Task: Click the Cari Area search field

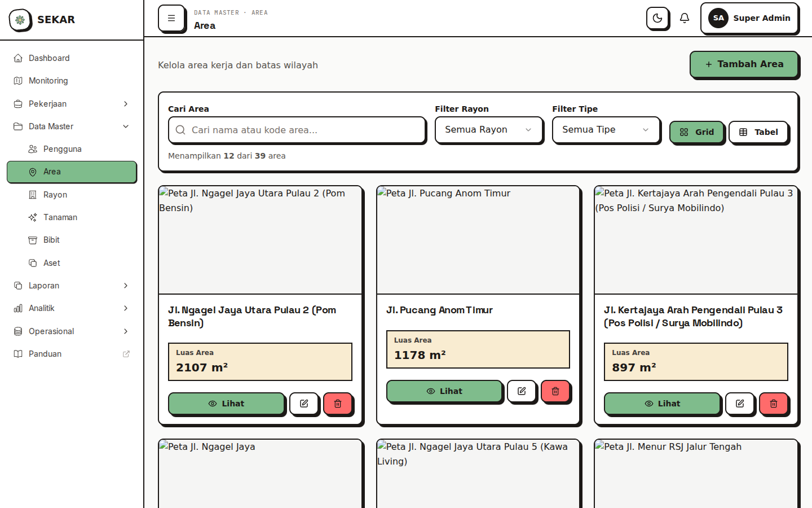Action: click(297, 130)
